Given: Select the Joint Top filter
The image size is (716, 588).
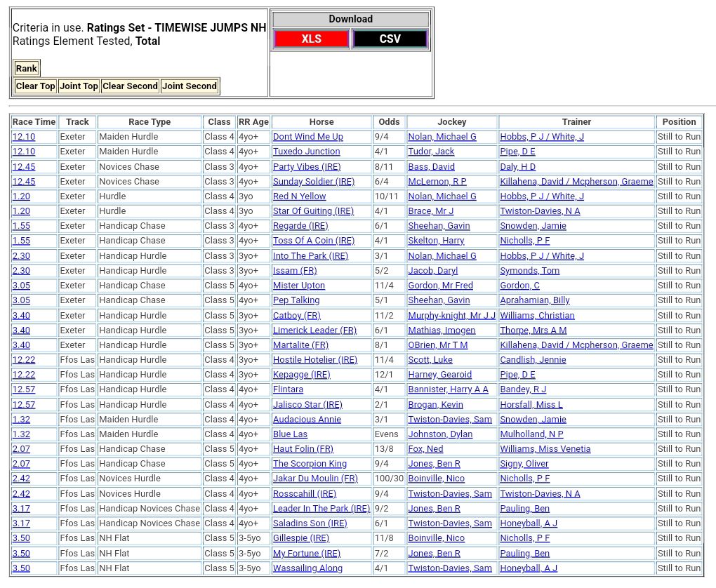Looking at the screenshot, I should pos(79,86).
